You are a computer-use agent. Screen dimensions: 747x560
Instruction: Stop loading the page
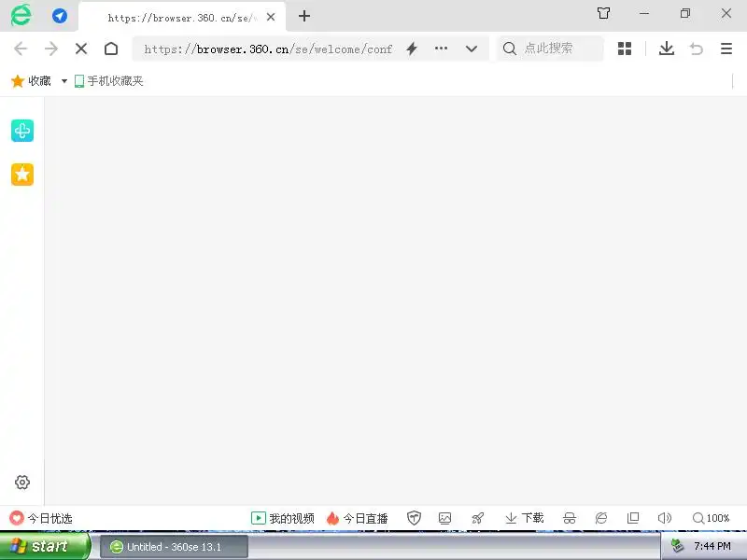[81, 49]
